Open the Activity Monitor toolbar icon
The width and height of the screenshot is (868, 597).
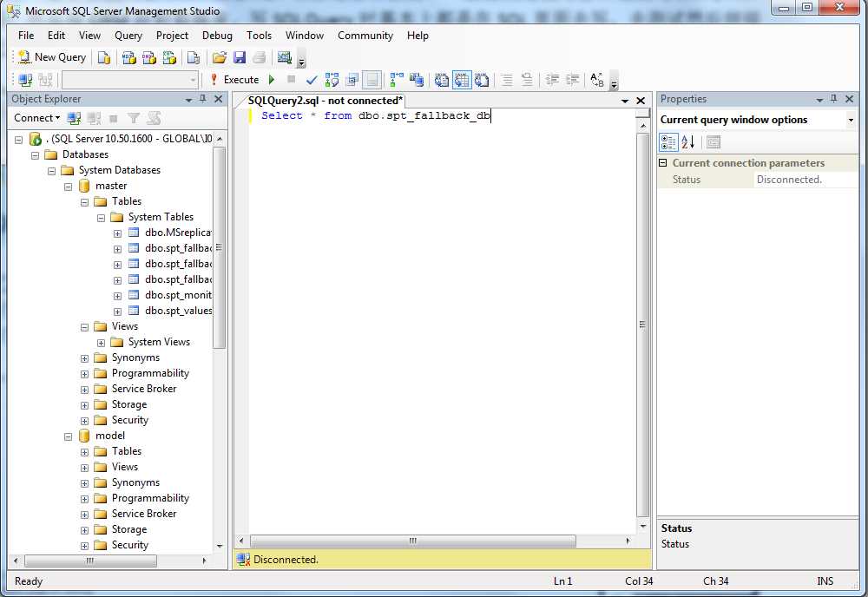click(x=285, y=57)
